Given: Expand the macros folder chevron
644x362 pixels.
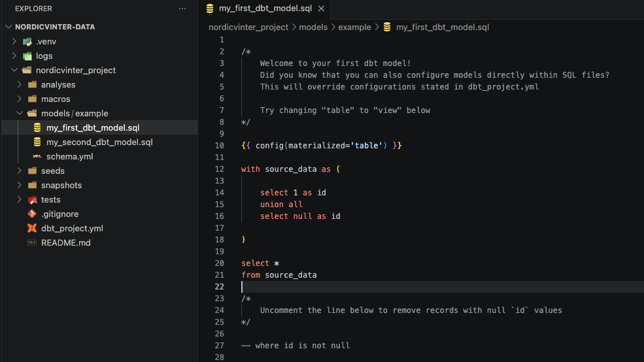Looking at the screenshot, I should click(x=20, y=99).
